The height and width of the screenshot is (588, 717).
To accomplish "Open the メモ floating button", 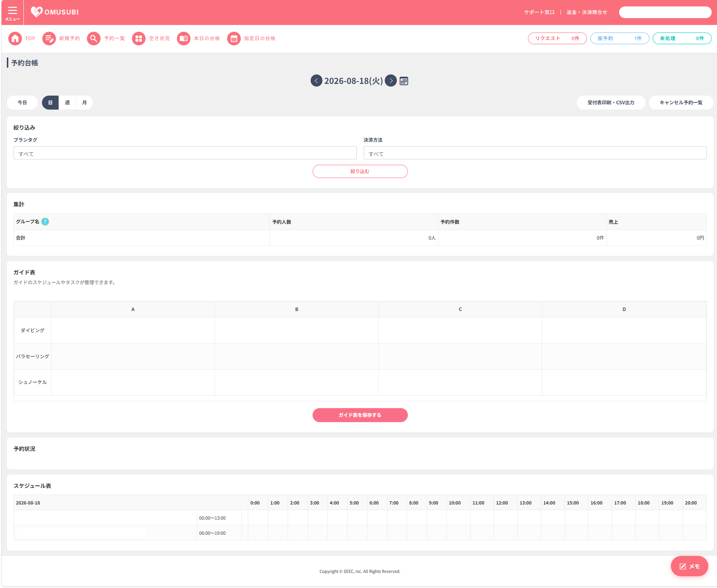I will (689, 566).
